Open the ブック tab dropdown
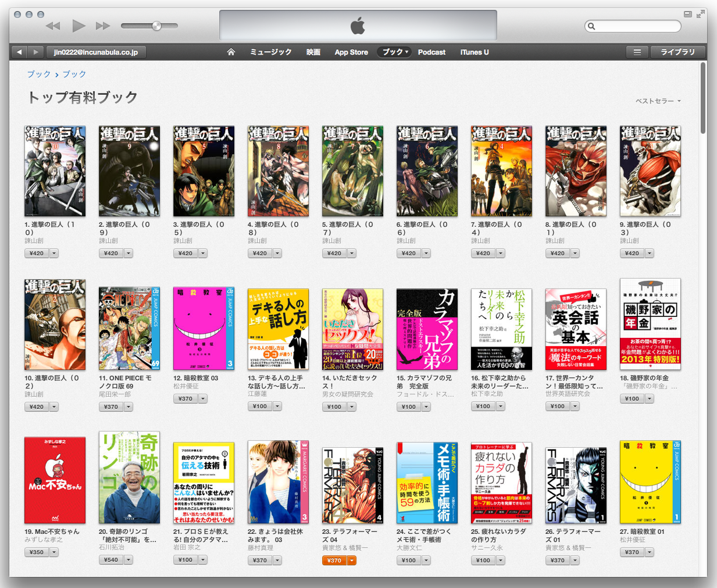Image resolution: width=717 pixels, height=588 pixels. [394, 52]
